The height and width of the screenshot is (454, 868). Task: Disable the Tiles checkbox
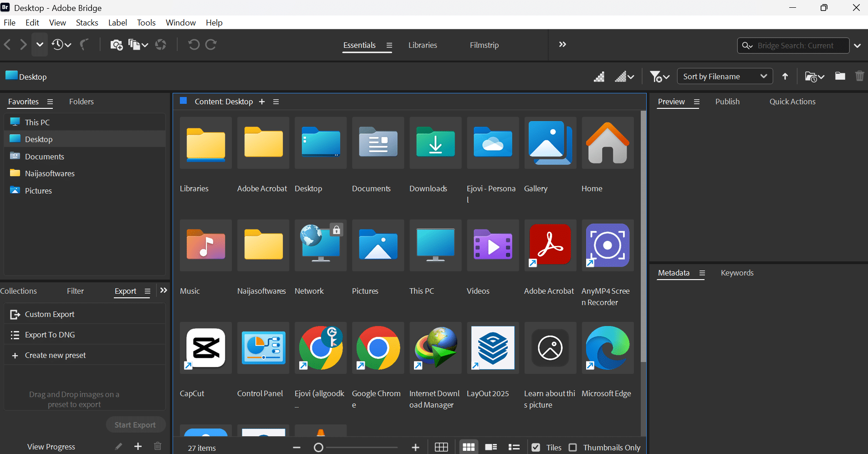click(536, 448)
